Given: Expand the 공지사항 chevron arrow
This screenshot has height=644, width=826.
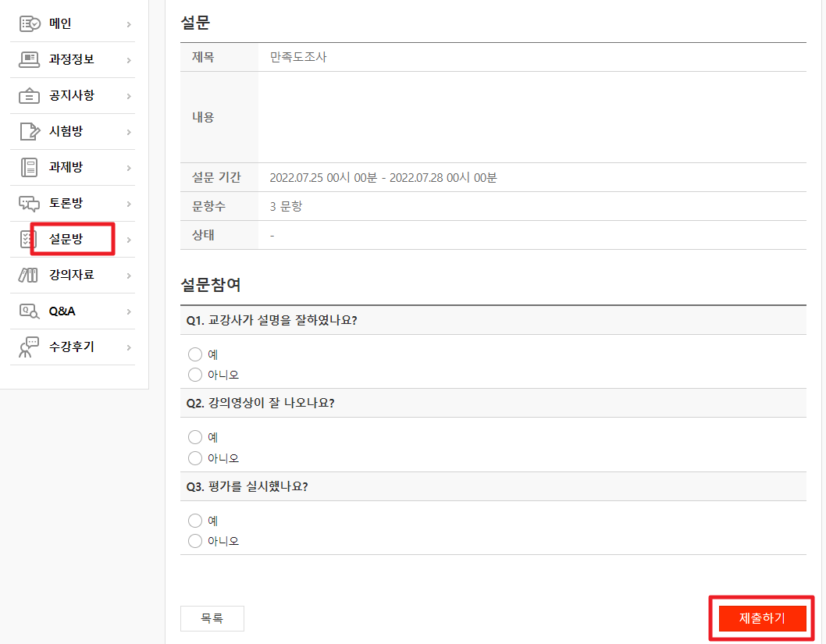Looking at the screenshot, I should click(129, 96).
